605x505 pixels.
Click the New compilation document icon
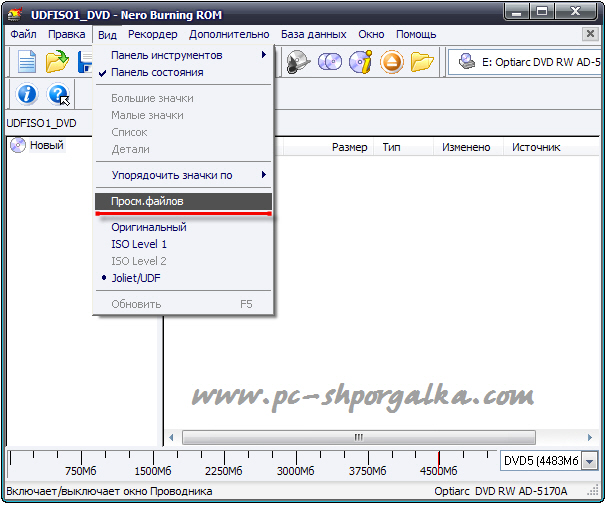(27, 62)
